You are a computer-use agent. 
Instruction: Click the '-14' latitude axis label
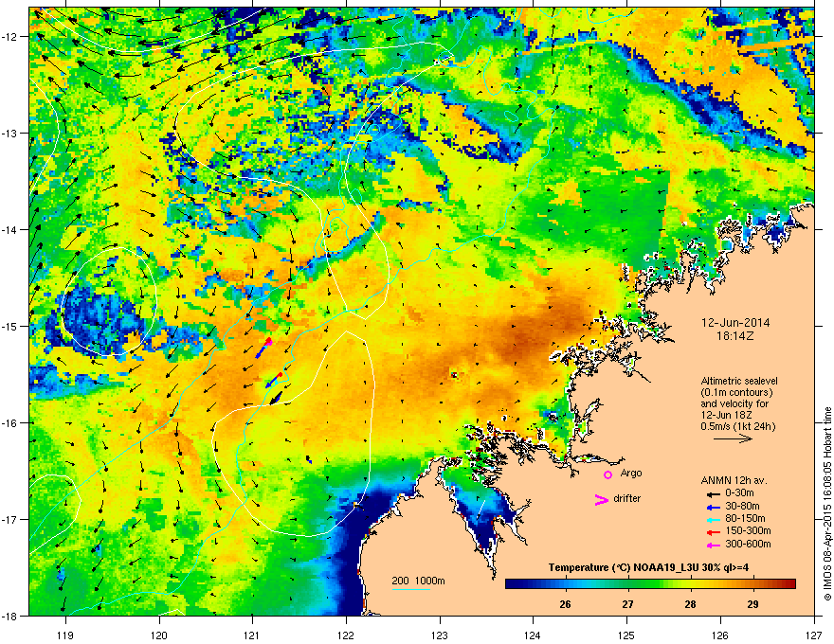[x=9, y=230]
